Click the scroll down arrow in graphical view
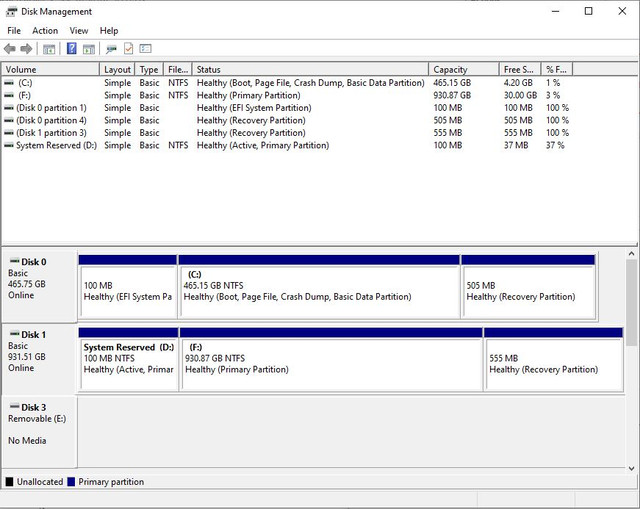This screenshot has width=640, height=509. point(631,468)
